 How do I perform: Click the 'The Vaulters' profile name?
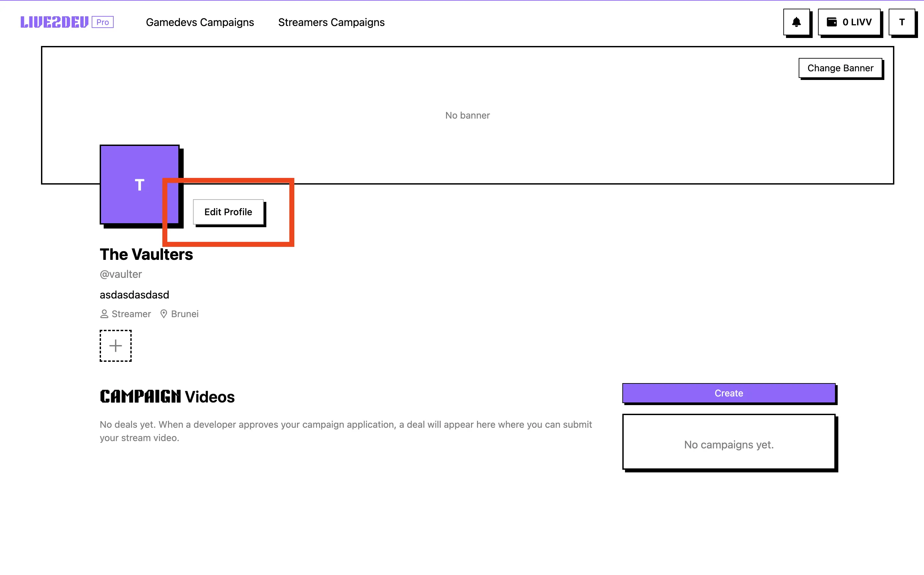(146, 255)
